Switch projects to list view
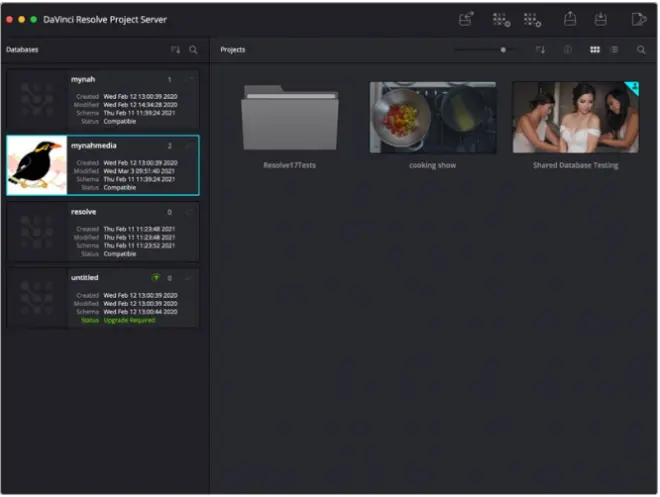The height and width of the screenshot is (497, 660). (614, 50)
